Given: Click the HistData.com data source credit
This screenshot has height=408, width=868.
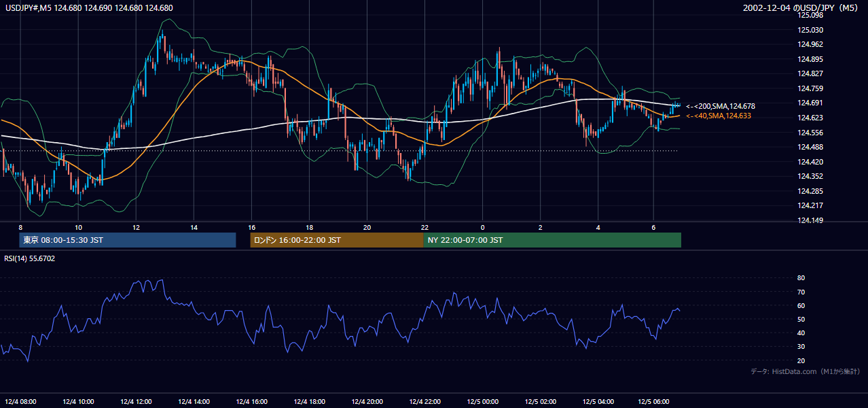Looking at the screenshot, I should [806, 371].
